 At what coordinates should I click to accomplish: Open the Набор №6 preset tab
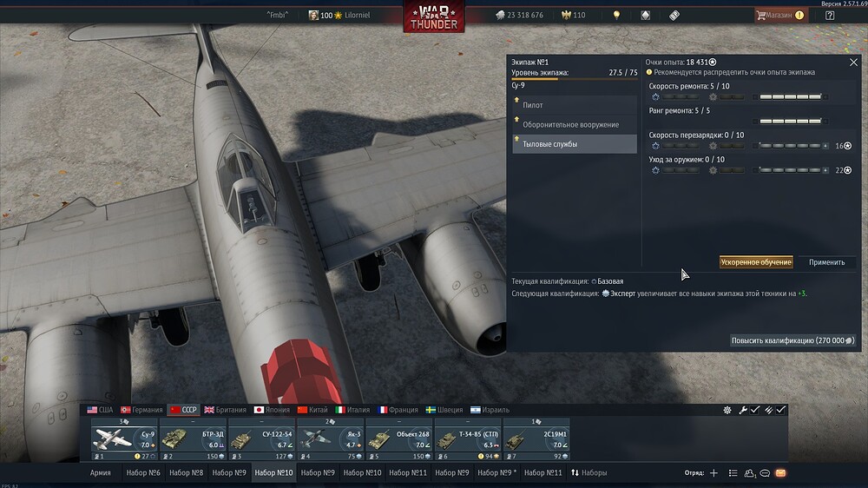tap(143, 472)
